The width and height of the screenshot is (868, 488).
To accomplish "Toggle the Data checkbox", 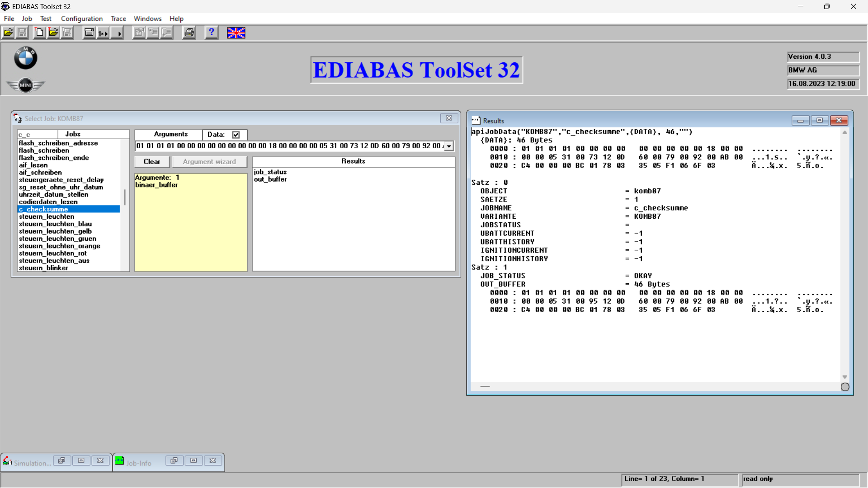I will 236,135.
